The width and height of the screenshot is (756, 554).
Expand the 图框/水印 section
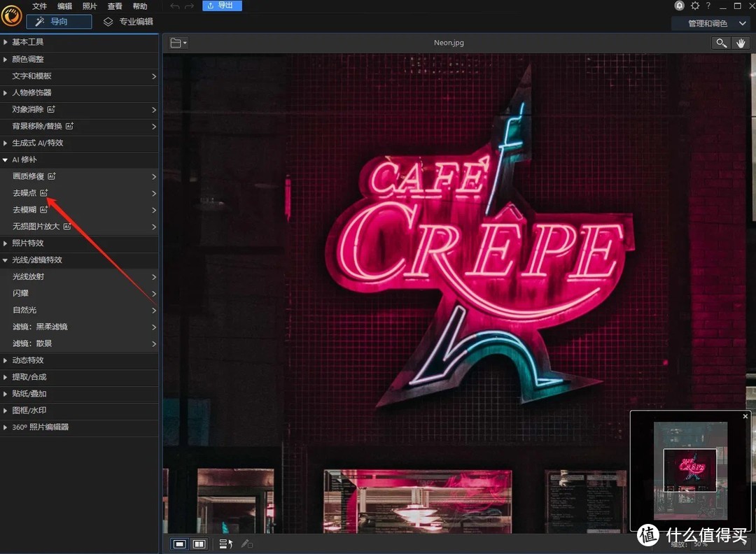tap(79, 411)
